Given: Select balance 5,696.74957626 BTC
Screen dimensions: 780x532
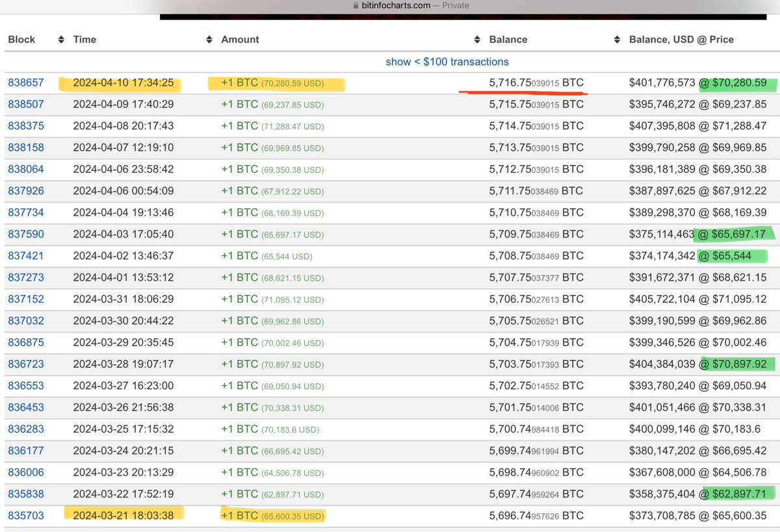Looking at the screenshot, I should tap(536, 516).
